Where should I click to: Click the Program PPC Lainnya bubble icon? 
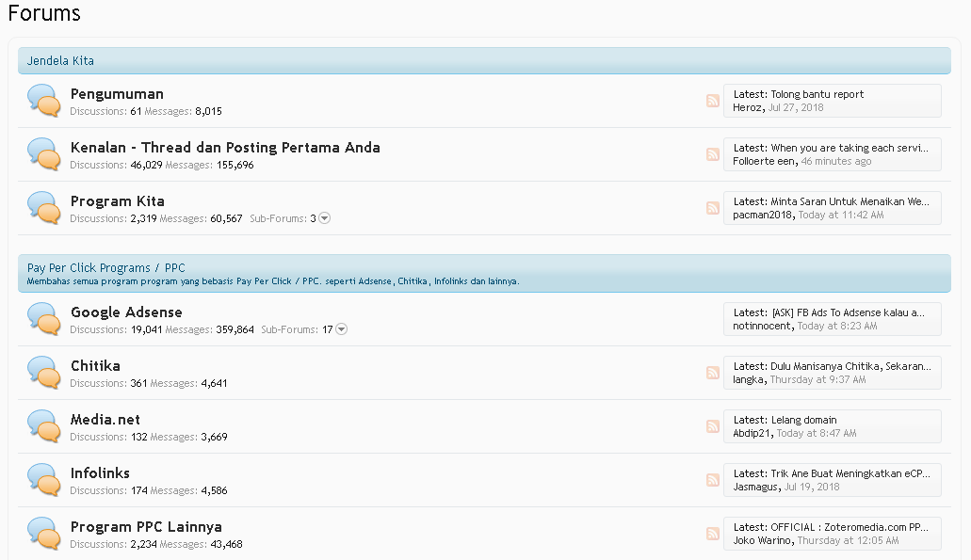(x=44, y=534)
